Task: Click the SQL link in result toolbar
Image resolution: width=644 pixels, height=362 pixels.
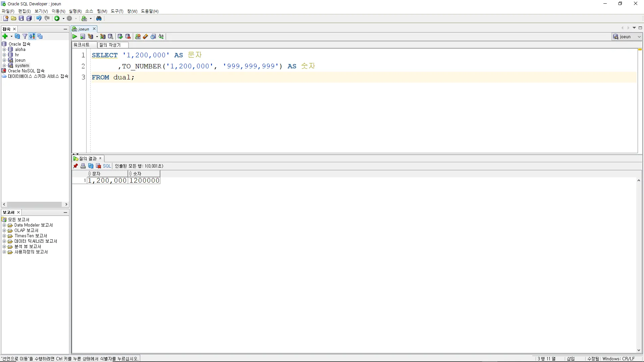Action: pyautogui.click(x=107, y=166)
